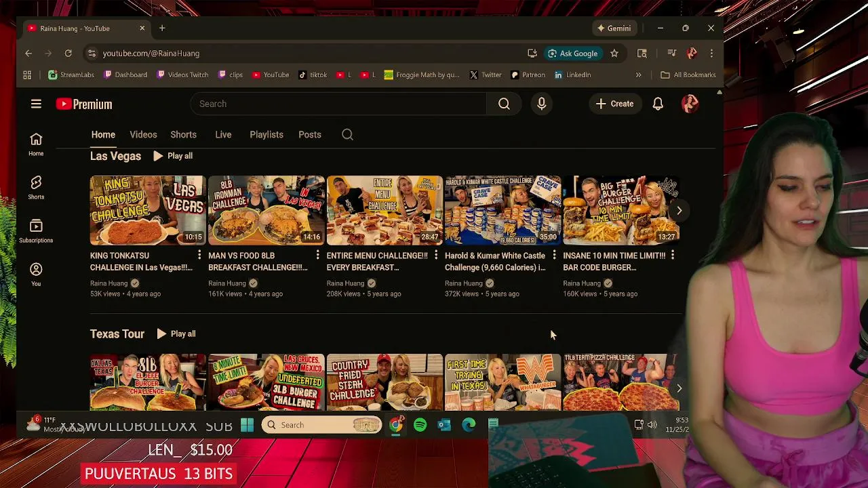Open White Castle Challenge thumbnail

click(502, 210)
